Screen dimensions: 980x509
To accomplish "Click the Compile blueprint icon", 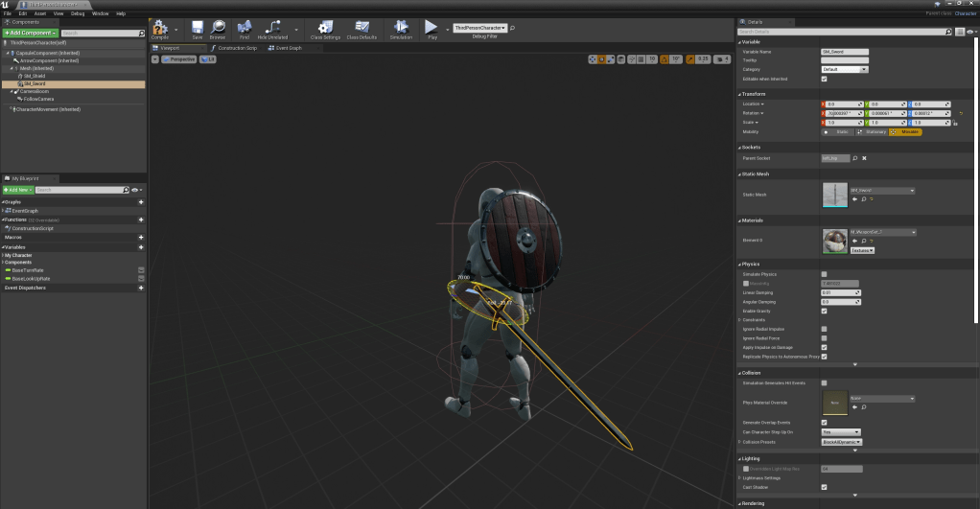I will click(x=159, y=29).
